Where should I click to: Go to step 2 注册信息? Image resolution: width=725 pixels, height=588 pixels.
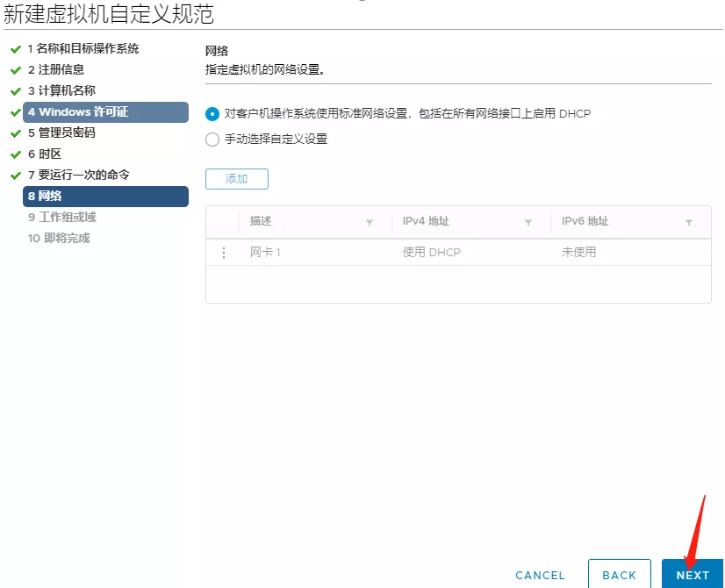tap(56, 70)
